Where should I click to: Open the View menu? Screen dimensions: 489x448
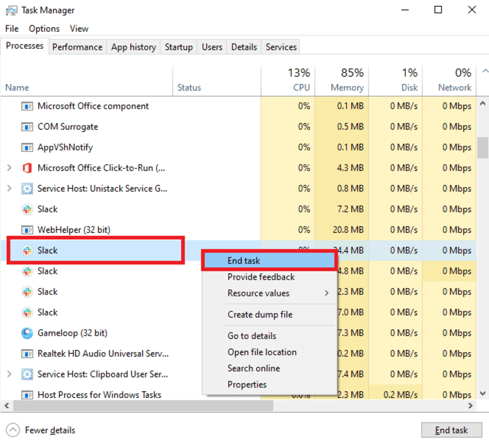tap(79, 29)
